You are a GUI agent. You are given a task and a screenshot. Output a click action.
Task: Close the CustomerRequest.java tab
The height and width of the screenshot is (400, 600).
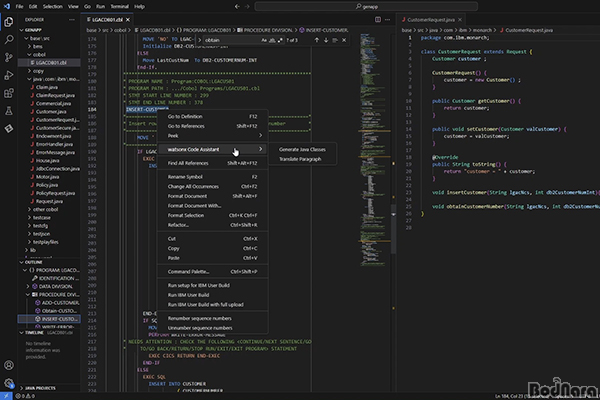[x=460, y=20]
